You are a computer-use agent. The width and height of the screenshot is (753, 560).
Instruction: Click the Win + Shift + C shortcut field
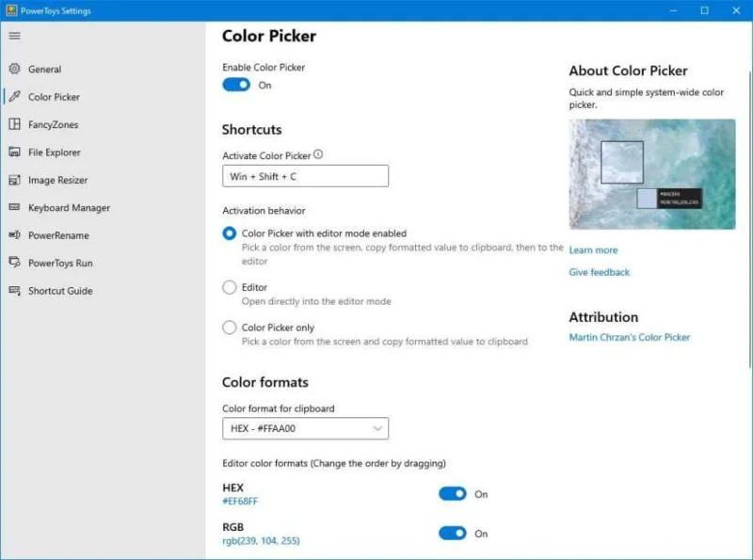(x=305, y=176)
